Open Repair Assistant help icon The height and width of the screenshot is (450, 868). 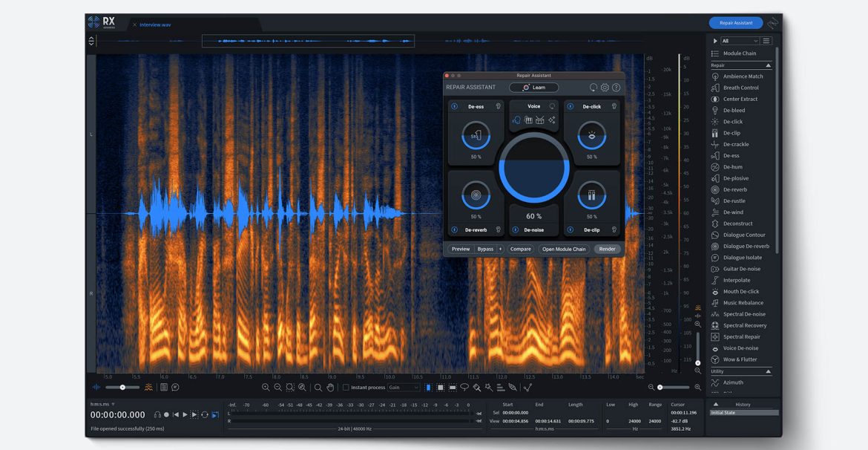pyautogui.click(x=616, y=88)
